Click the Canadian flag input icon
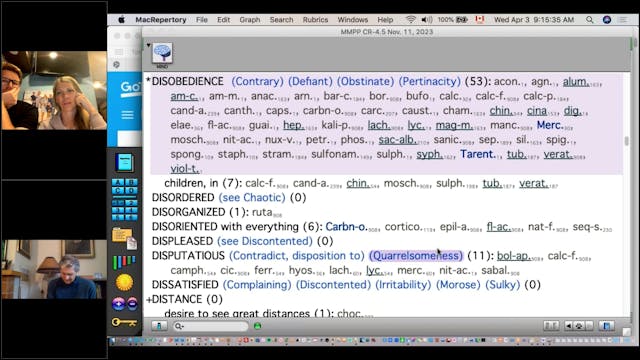The image size is (640, 360). [x=480, y=20]
